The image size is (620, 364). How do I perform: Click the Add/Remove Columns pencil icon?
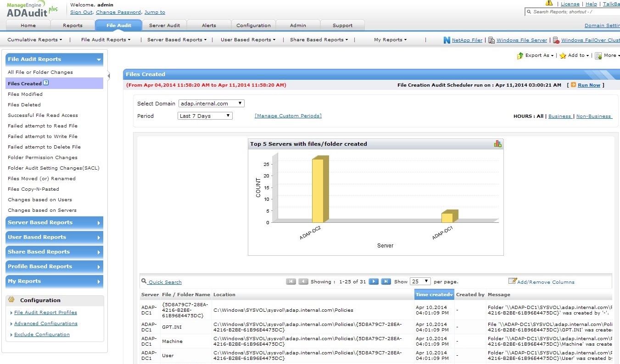tap(512, 281)
